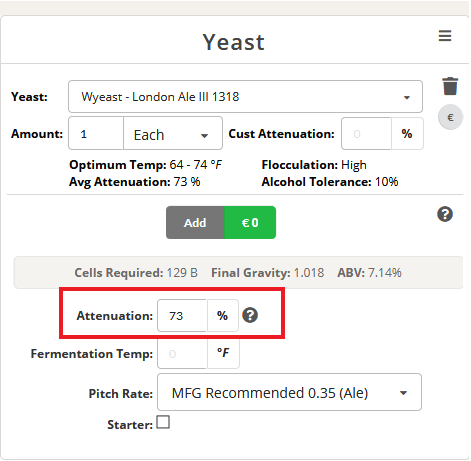Enable the Starter checkbox
Viewport: 471px width, 461px height.
click(x=163, y=422)
